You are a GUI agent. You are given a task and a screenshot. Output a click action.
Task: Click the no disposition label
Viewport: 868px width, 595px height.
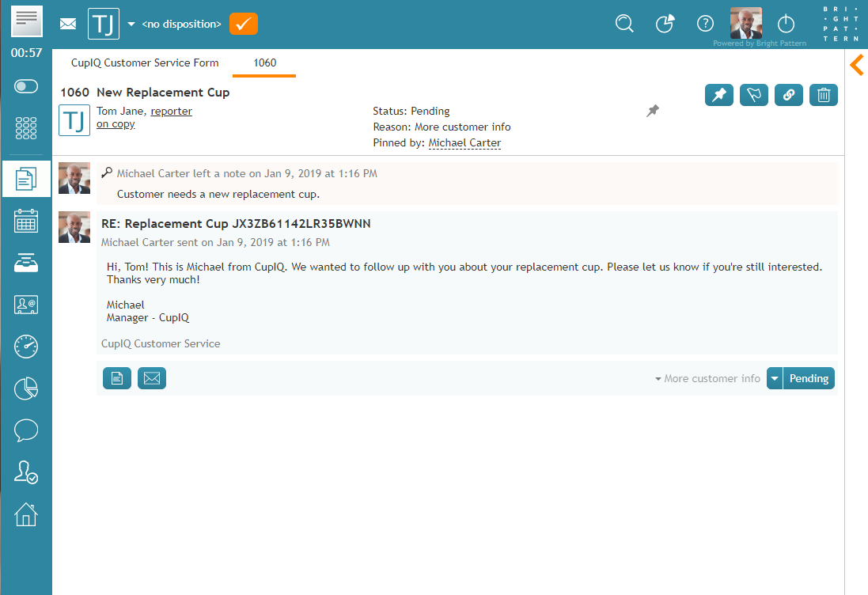pos(181,24)
